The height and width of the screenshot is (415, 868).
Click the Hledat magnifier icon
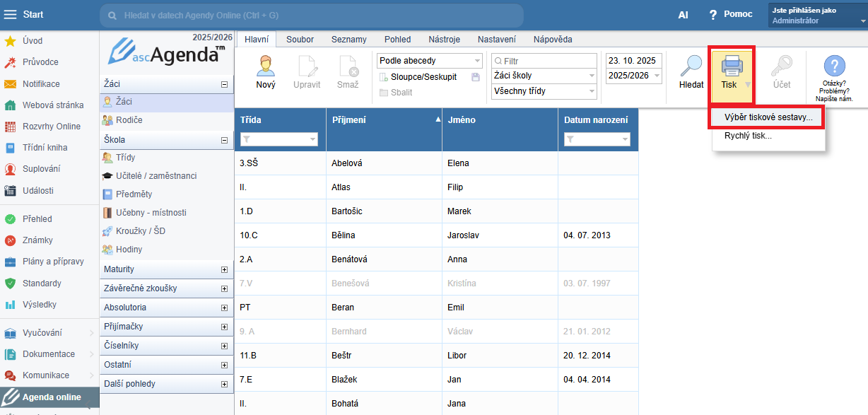click(691, 67)
